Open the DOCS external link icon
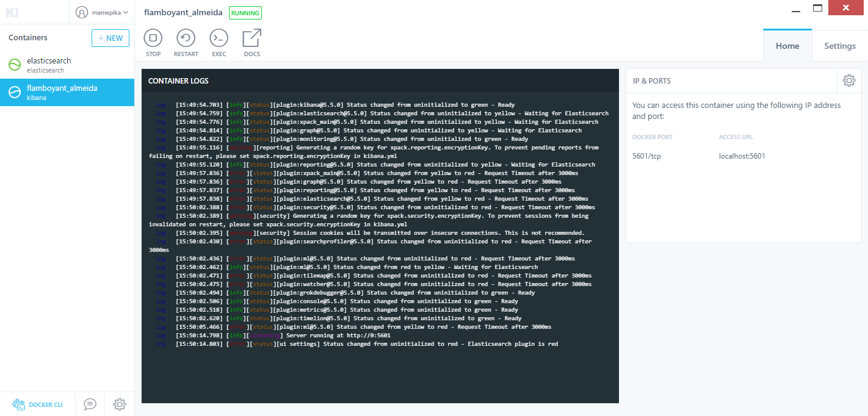The height and width of the screenshot is (416, 868). click(252, 43)
